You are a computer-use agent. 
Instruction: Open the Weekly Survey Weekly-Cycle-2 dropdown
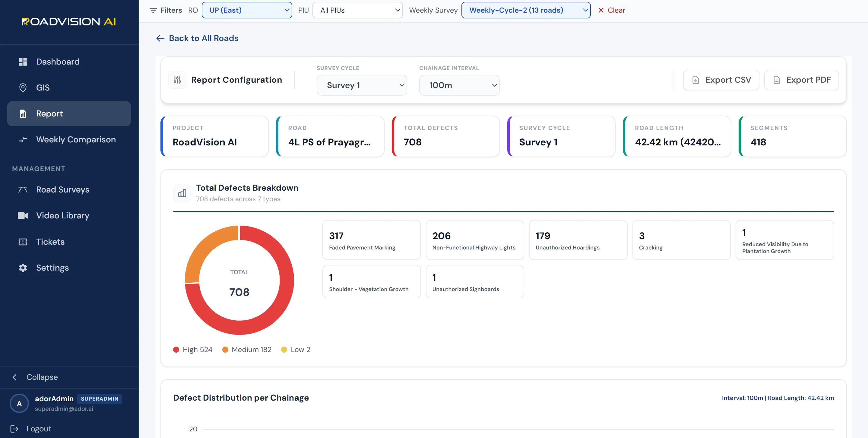coord(526,10)
